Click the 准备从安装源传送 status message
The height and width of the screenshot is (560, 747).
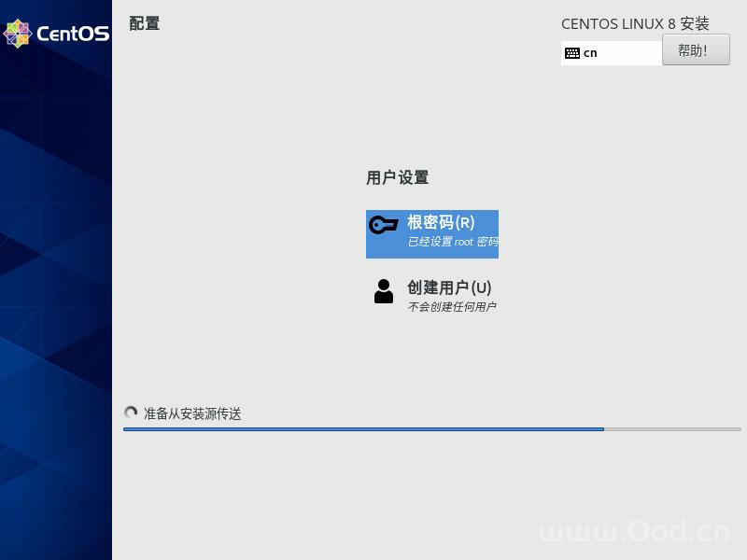coord(192,413)
